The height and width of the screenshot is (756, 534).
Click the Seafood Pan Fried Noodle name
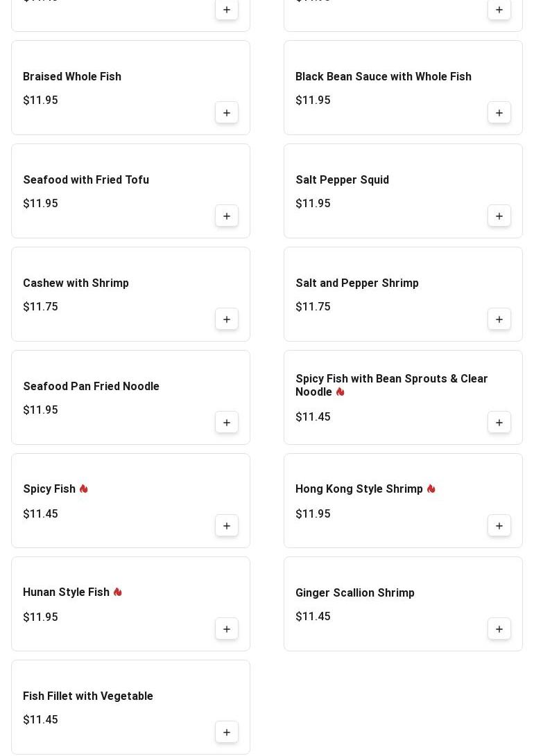(x=91, y=387)
